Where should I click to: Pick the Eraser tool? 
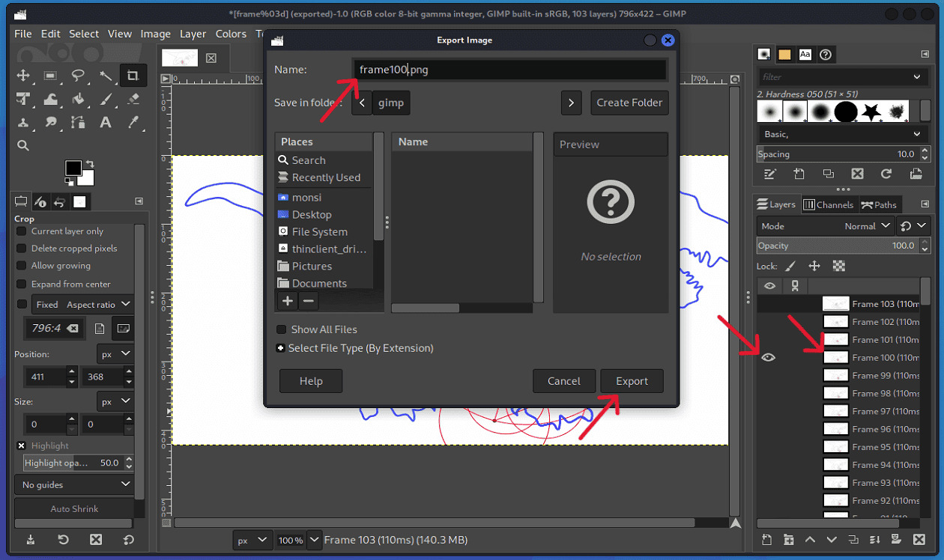click(135, 100)
